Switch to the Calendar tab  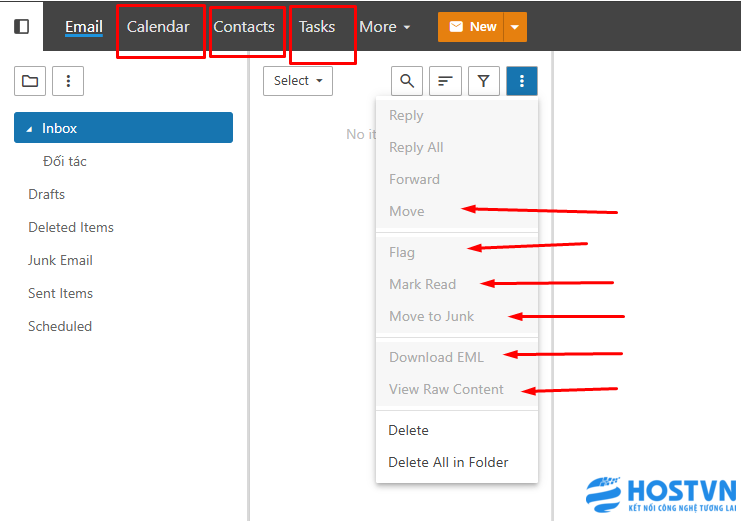[158, 27]
